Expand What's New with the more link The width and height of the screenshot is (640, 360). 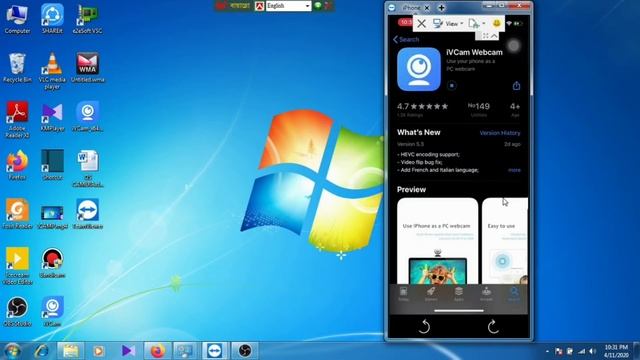click(x=514, y=170)
